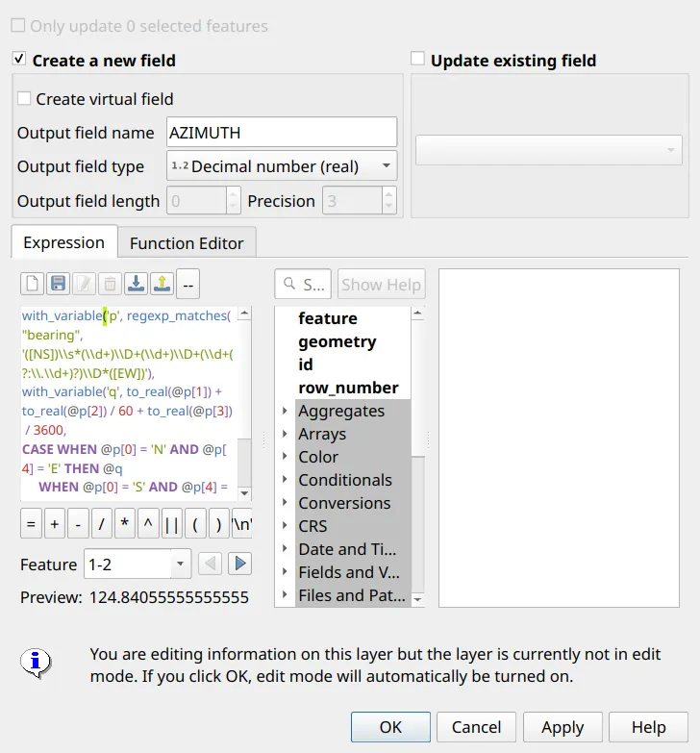This screenshot has width=700, height=753.
Task: Expand the Conditionals function group
Action: click(285, 480)
